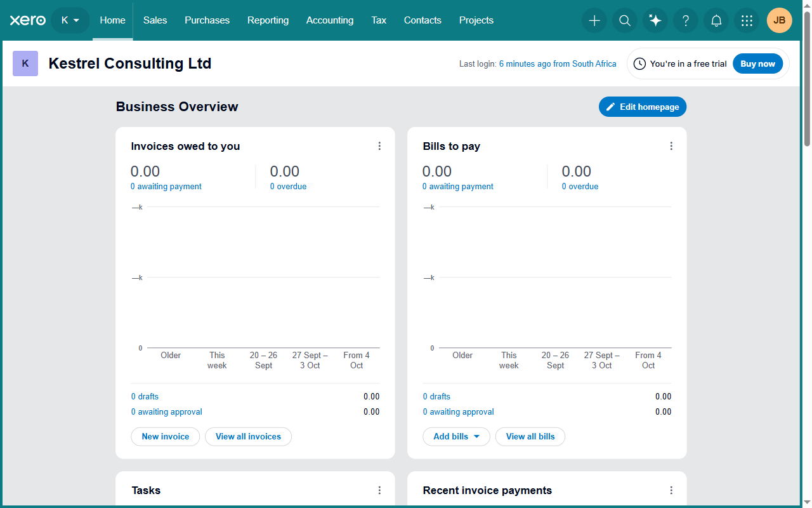Open the notifications bell

[x=716, y=20]
